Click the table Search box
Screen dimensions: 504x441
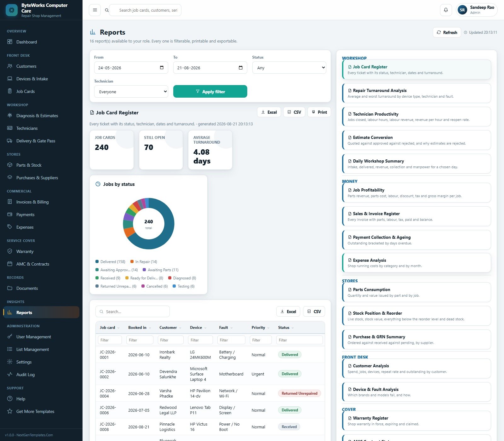(x=133, y=312)
